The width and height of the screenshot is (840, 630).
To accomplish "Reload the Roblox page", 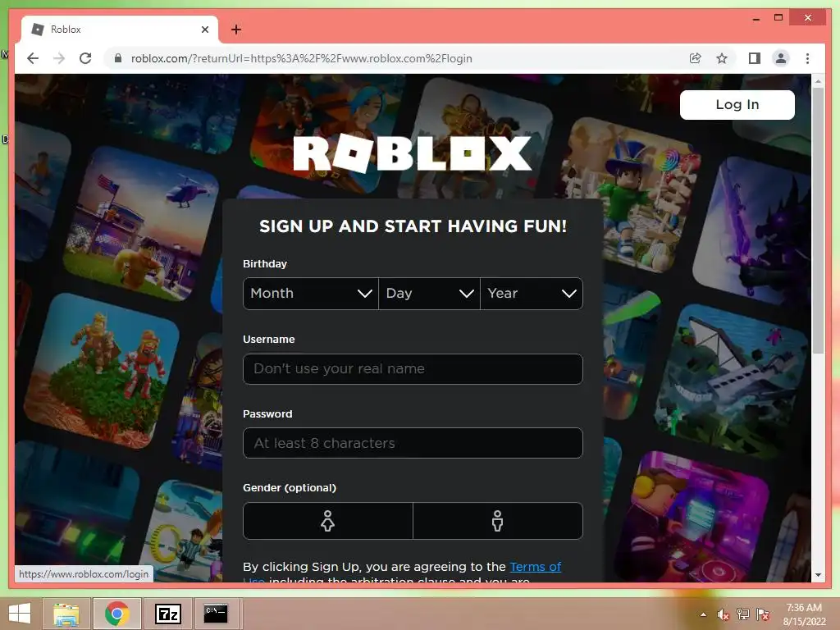I will pyautogui.click(x=85, y=58).
